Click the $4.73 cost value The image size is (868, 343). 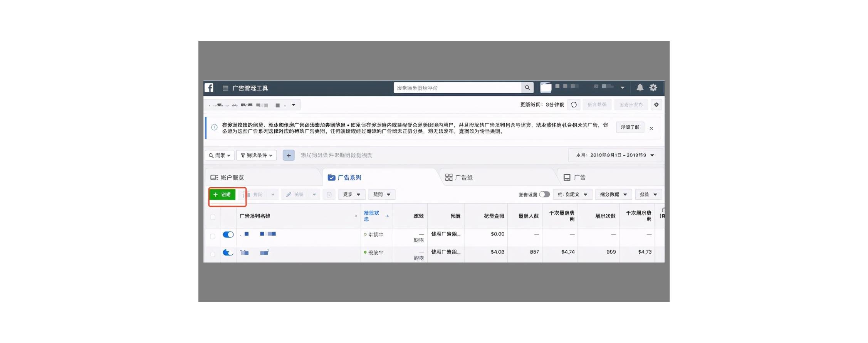coord(645,252)
